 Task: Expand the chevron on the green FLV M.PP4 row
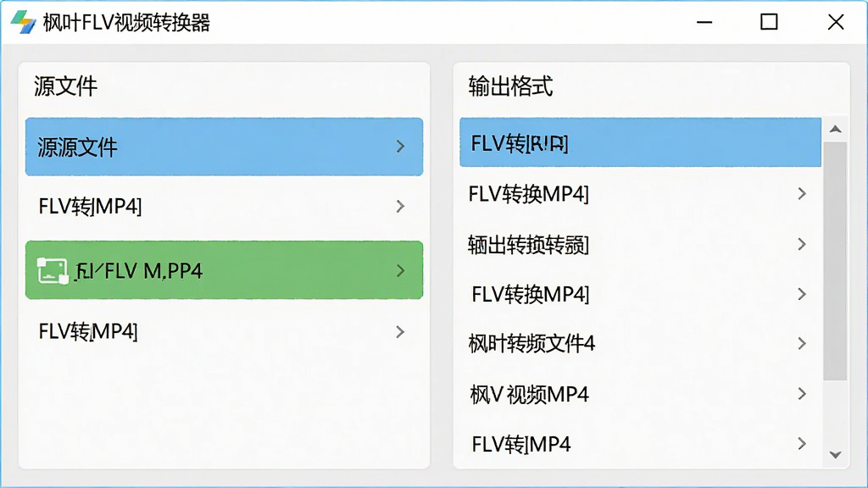[x=400, y=270]
